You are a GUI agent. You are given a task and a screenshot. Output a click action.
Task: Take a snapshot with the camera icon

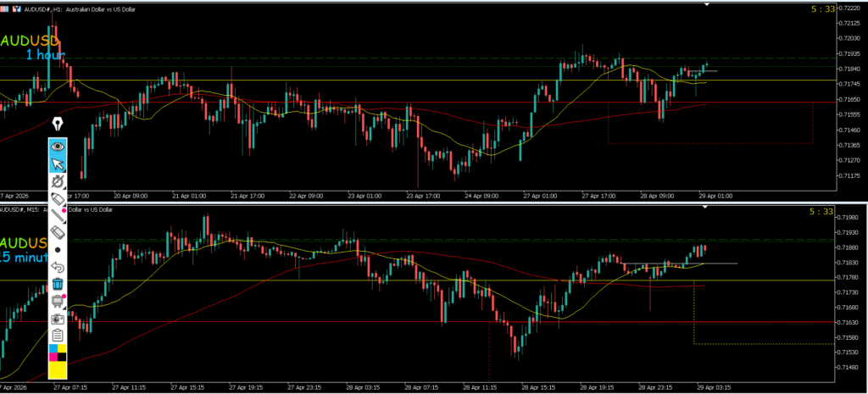[58, 319]
